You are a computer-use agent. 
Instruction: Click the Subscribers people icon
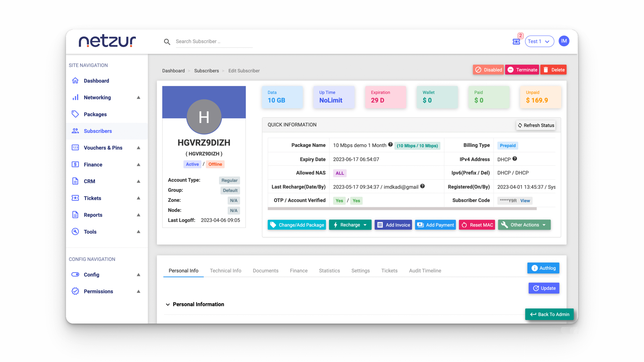(x=75, y=131)
